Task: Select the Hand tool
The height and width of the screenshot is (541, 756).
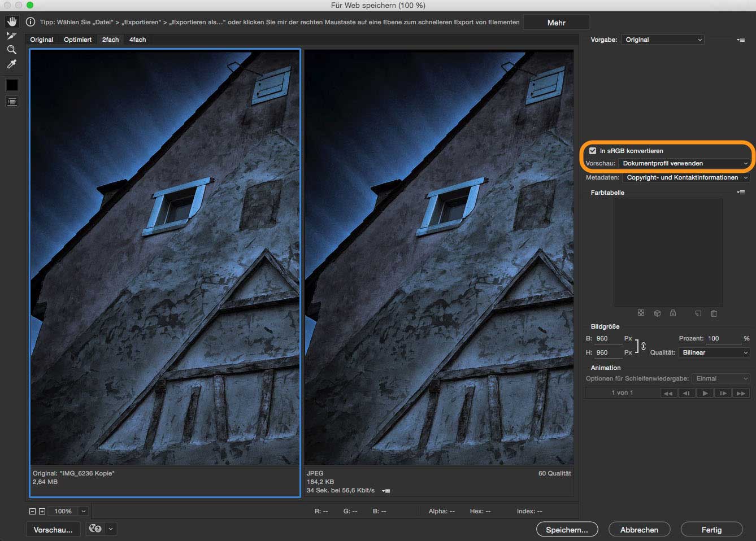Action: point(12,21)
